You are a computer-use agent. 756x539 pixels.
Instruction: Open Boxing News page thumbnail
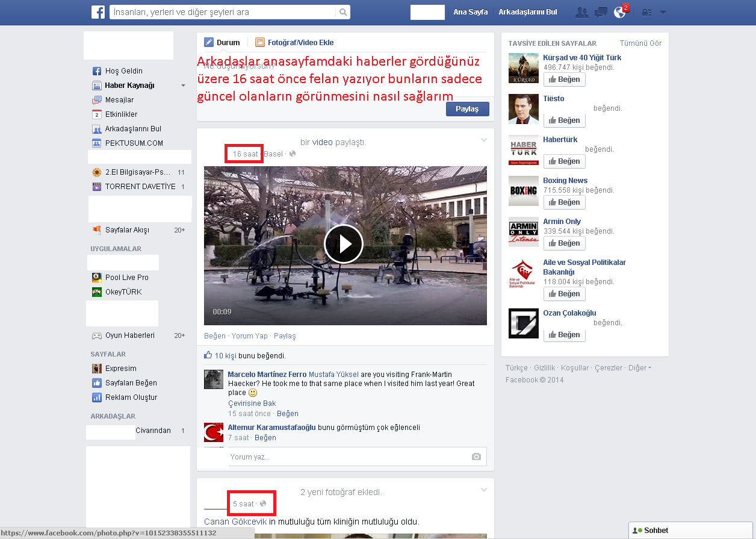524,191
